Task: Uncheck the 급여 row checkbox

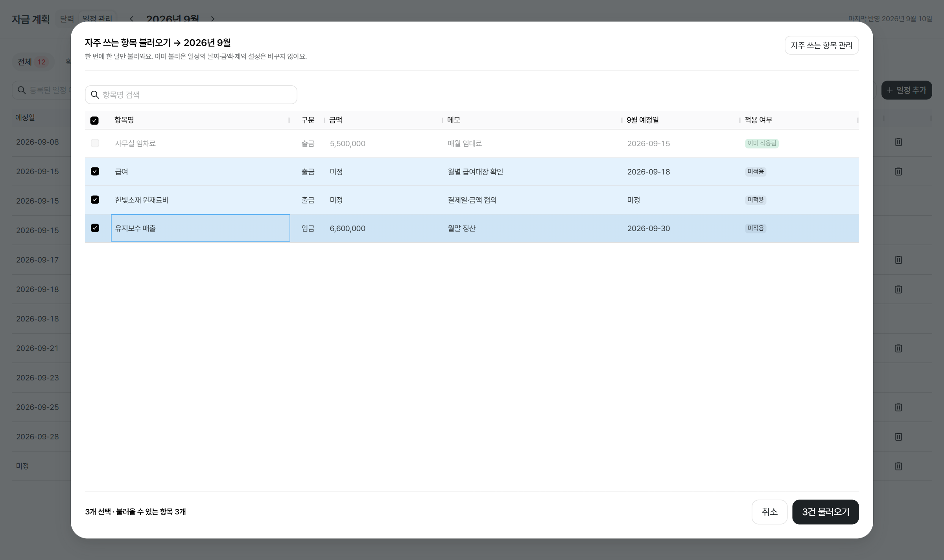Action: click(95, 171)
